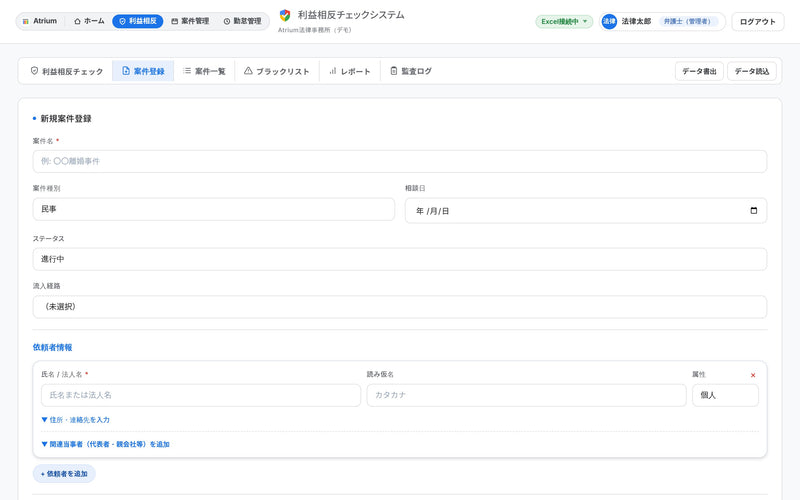
Task: Open the 流入経路 dropdown showing （未選択）
Action: (x=399, y=307)
